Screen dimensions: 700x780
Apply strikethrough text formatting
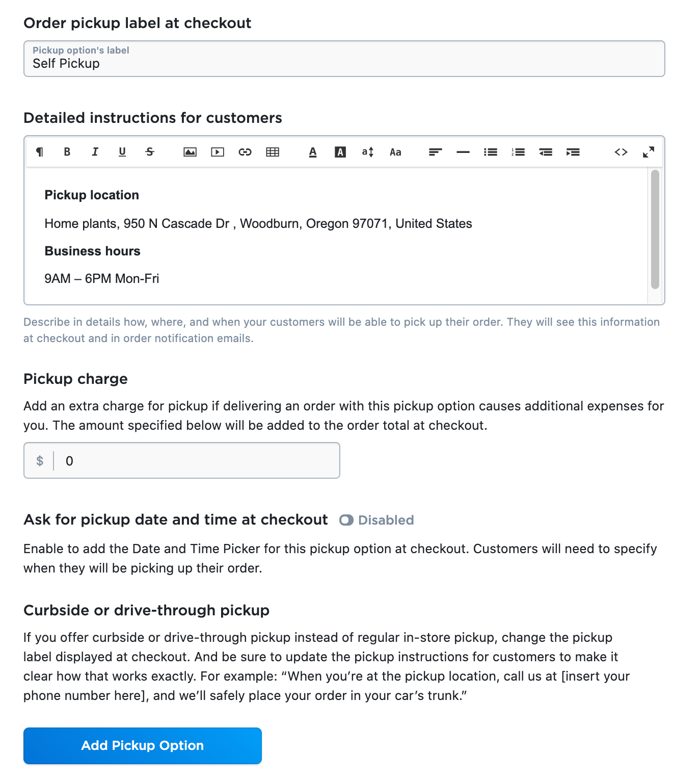(150, 152)
